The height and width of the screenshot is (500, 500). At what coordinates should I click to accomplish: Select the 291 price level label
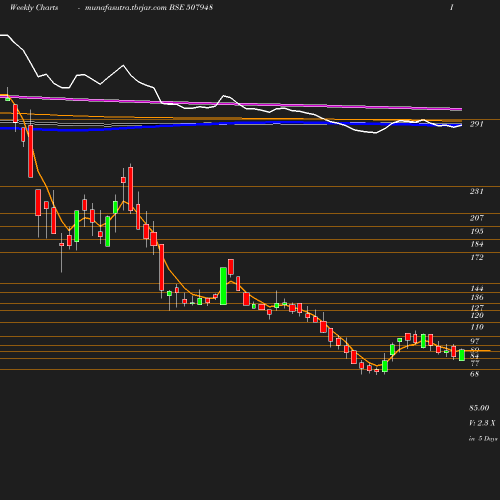point(477,124)
